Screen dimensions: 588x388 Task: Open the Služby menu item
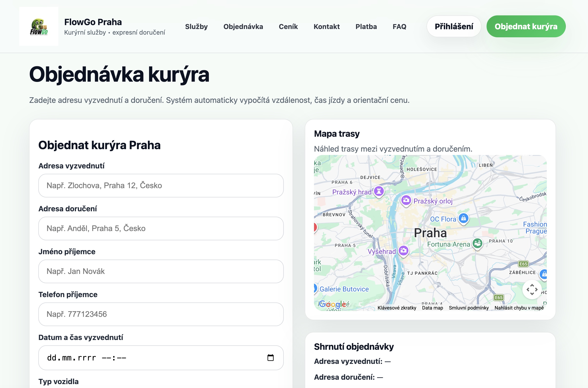click(x=196, y=27)
